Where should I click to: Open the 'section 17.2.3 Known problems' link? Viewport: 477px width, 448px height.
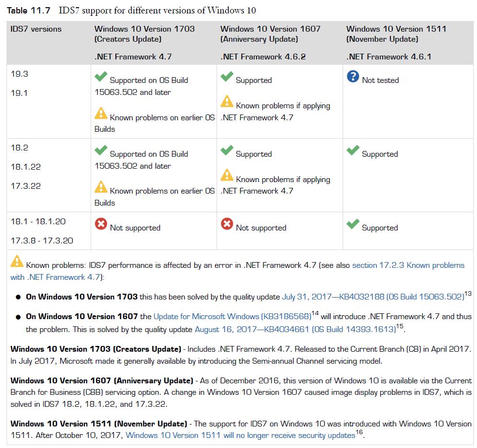[408, 265]
